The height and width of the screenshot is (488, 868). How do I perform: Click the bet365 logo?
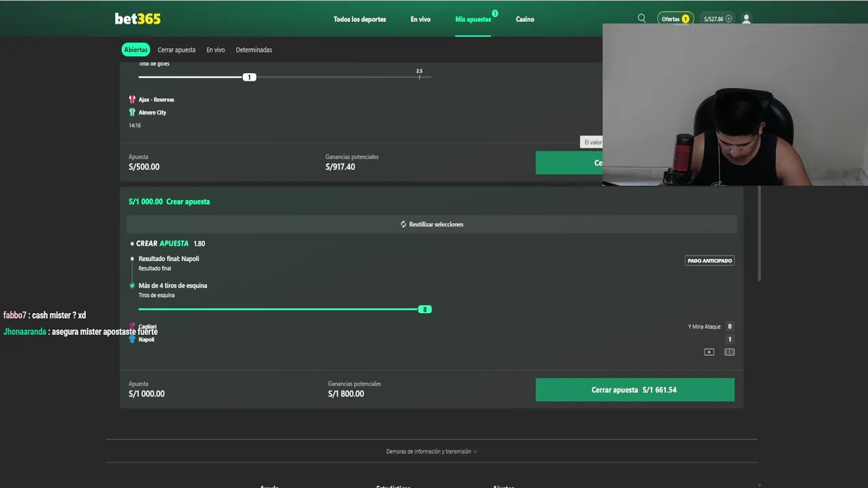[x=138, y=19]
